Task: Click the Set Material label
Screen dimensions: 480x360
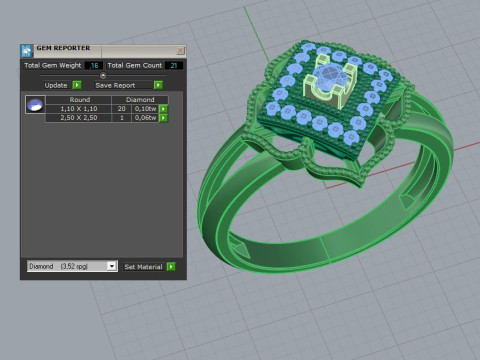Action: tap(143, 267)
